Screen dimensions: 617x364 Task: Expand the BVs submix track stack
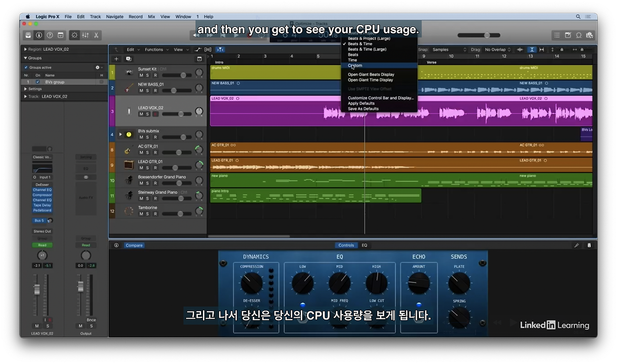[x=121, y=134]
